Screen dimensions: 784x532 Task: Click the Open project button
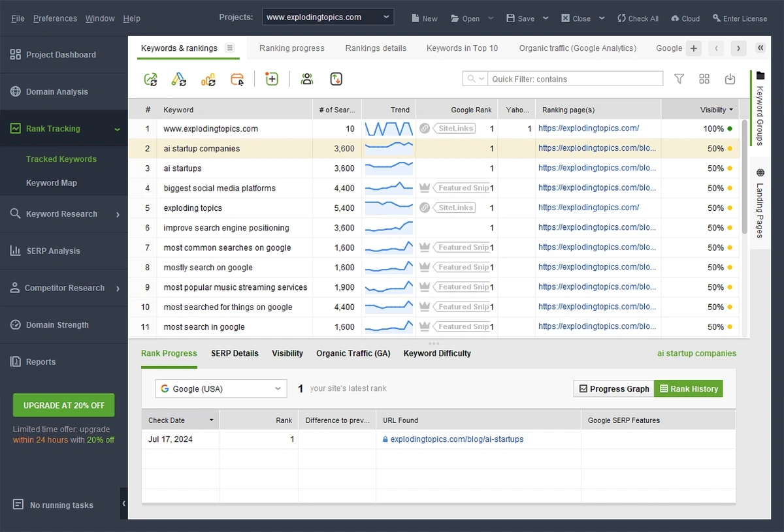point(465,18)
